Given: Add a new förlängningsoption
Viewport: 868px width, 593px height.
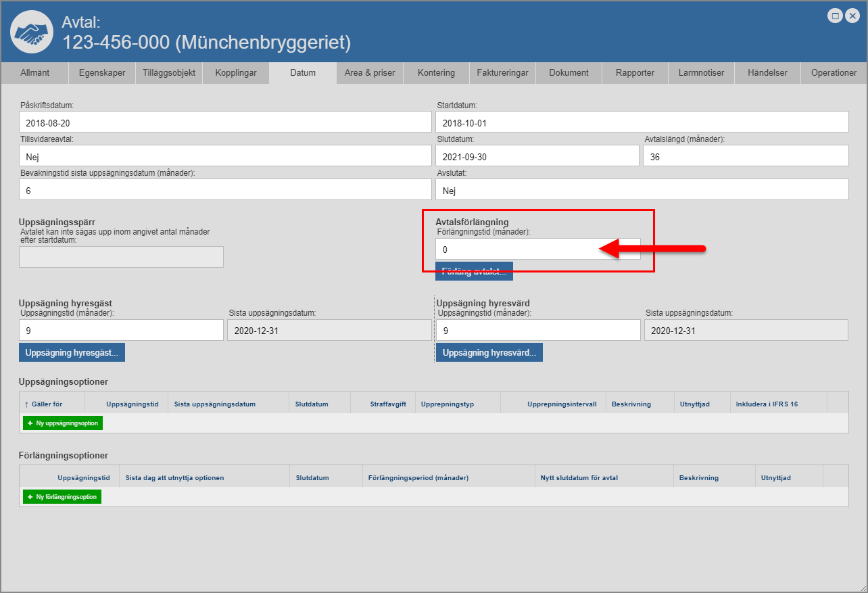Looking at the screenshot, I should (x=62, y=497).
